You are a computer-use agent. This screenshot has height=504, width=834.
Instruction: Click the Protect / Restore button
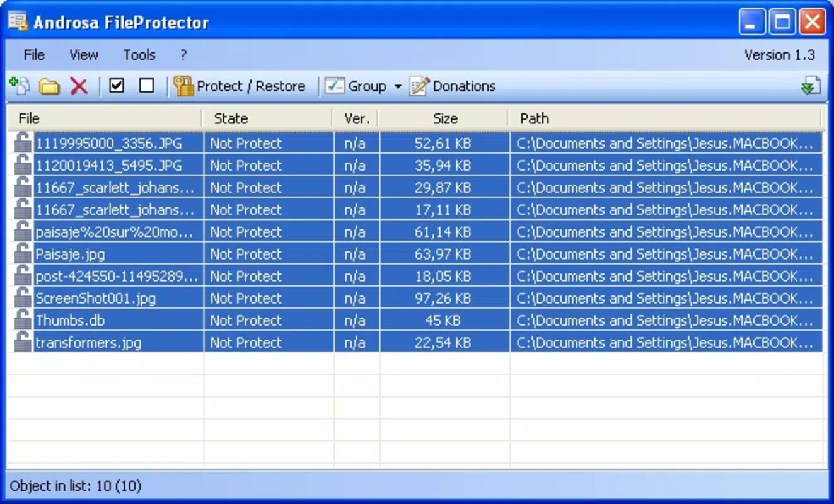point(240,86)
